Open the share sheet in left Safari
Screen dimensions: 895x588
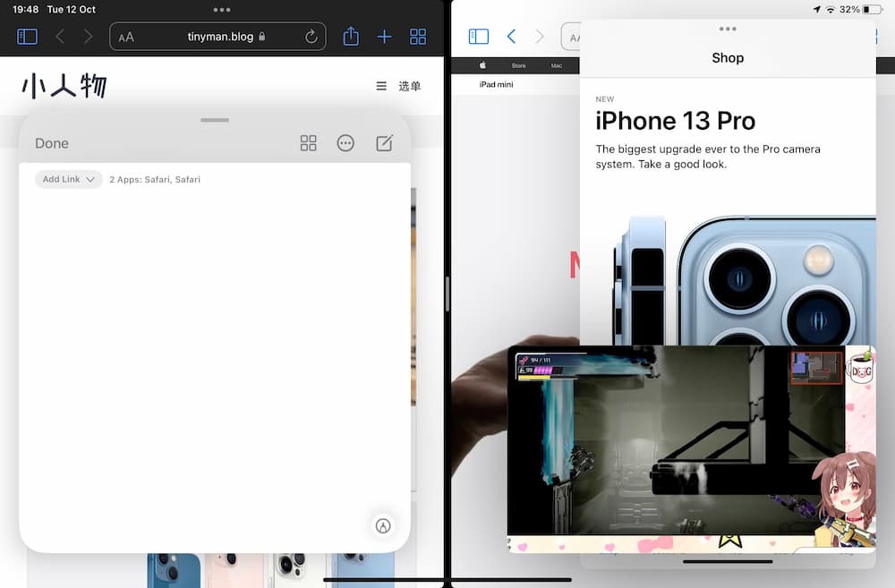351,36
